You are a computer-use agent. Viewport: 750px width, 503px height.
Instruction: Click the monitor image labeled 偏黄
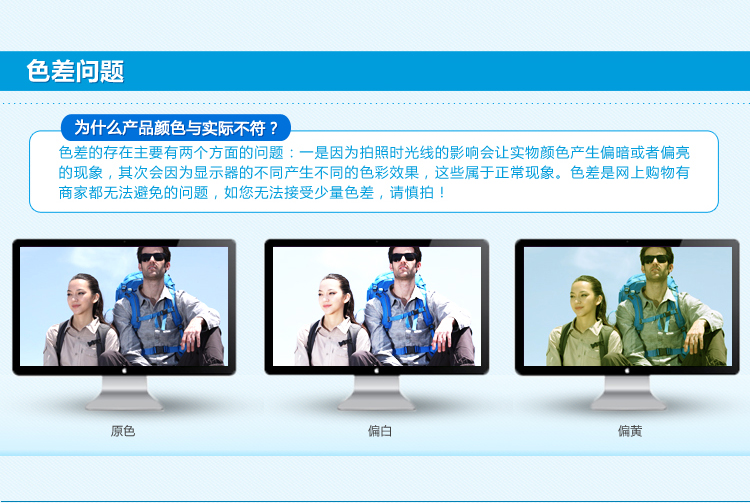click(627, 325)
